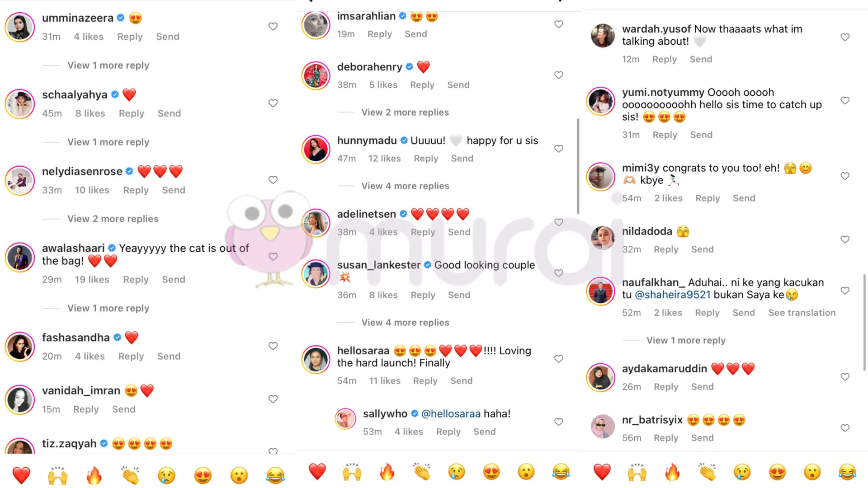Like wardah.yusof's comment with the heart
This screenshot has height=488, width=868.
pos(845,37)
